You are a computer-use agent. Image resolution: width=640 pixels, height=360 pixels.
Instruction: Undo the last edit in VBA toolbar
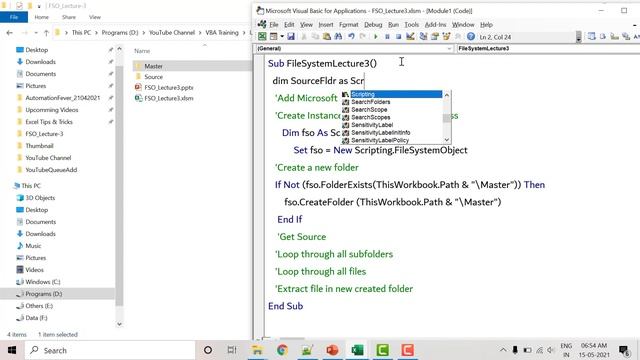pyautogui.click(x=351, y=37)
